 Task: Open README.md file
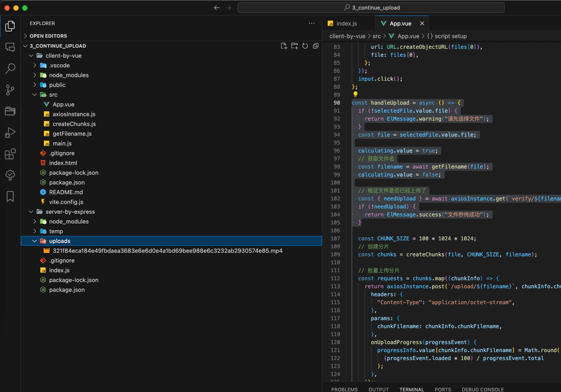pos(171,192)
